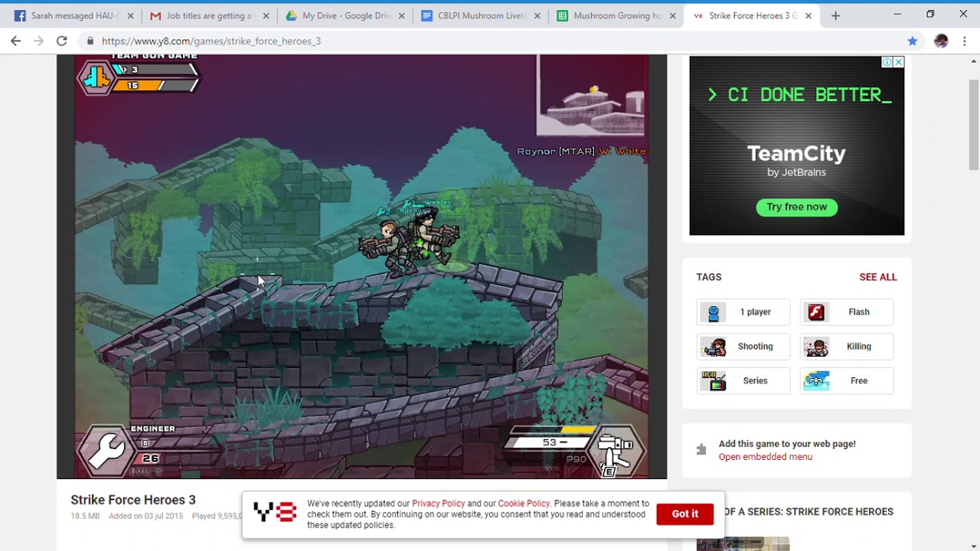The width and height of the screenshot is (980, 551).
Task: Click SEE ALL tags link
Action: coord(877,277)
